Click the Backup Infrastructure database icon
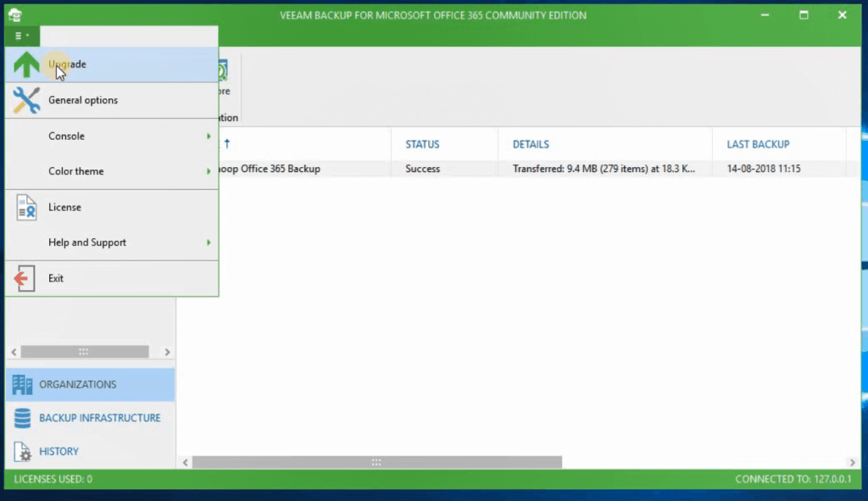868x501 pixels. tap(22, 418)
